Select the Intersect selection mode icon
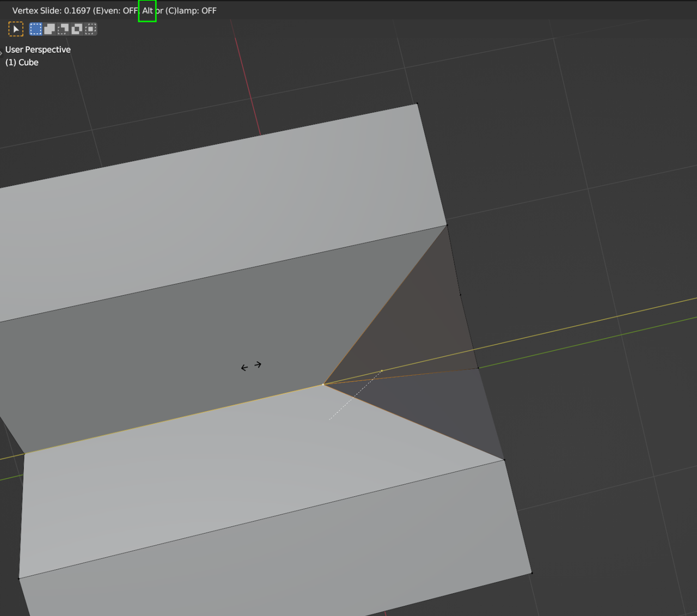The height and width of the screenshot is (616, 697). coord(90,29)
